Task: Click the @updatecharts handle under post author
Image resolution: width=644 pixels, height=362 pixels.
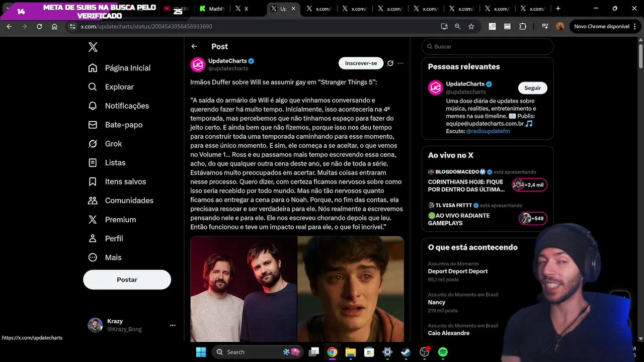Action: [x=228, y=68]
